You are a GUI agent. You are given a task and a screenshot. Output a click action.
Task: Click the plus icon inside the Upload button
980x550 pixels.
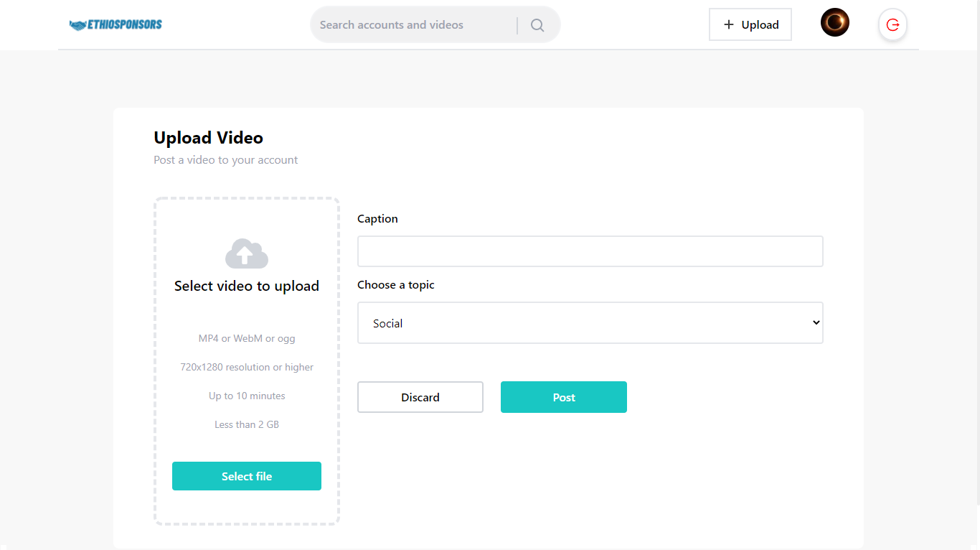pyautogui.click(x=727, y=24)
